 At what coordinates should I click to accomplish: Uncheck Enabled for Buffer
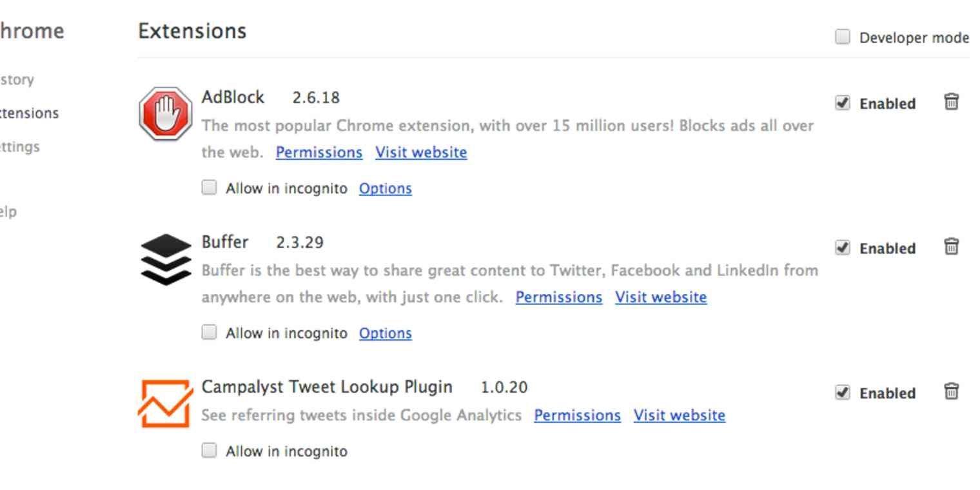click(843, 248)
